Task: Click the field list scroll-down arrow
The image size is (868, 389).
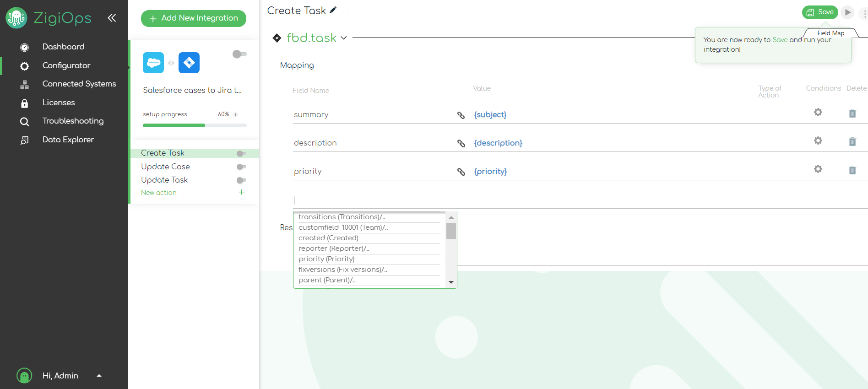Action: pos(451,282)
